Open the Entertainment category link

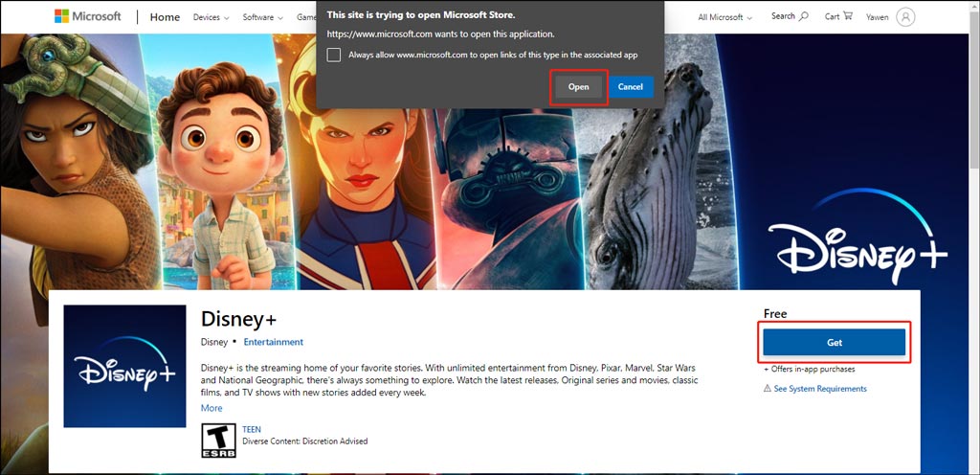[x=273, y=342]
